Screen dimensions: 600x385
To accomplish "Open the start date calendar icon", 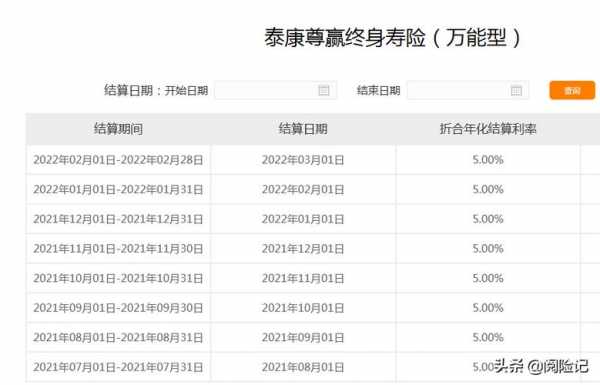I will (x=324, y=90).
